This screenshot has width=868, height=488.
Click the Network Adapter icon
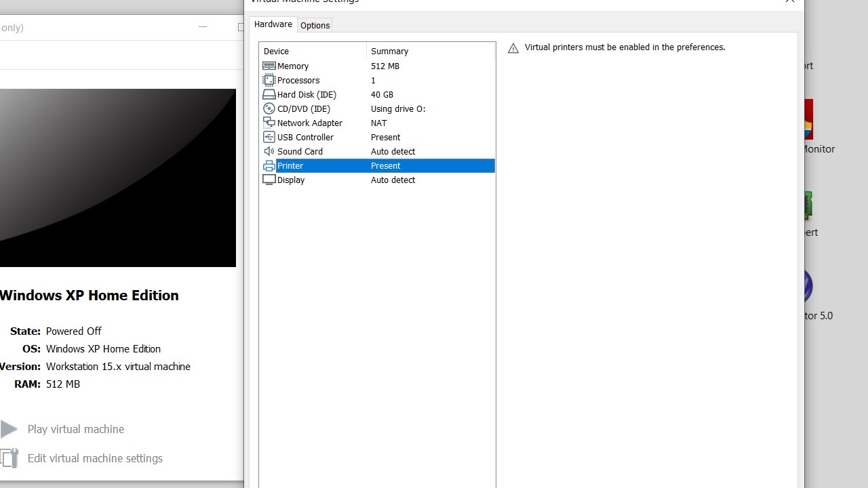[269, 123]
